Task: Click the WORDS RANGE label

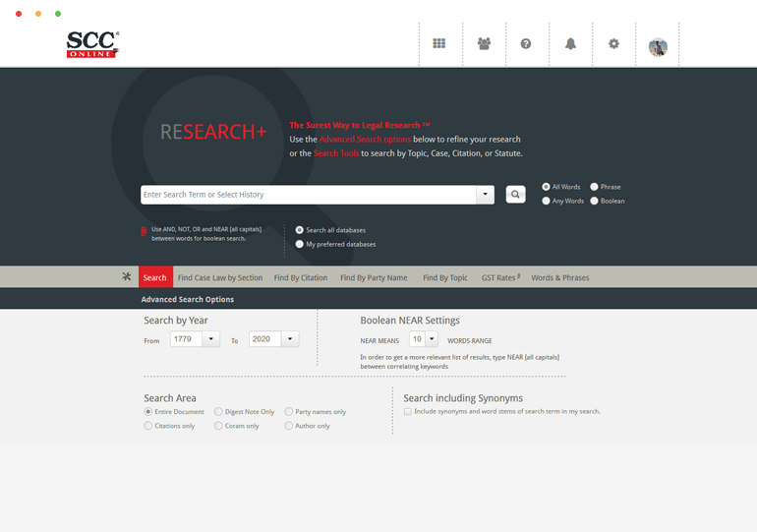Action: tap(469, 341)
